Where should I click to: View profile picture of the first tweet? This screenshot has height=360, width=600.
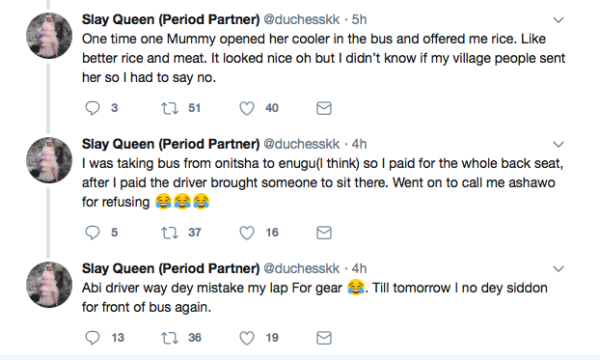coord(49,36)
